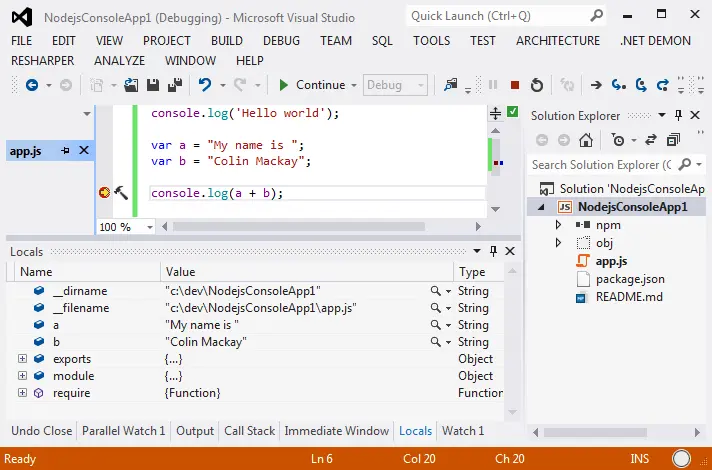The width and height of the screenshot is (712, 470).
Task: Select app.js in Solution Explorer tree
Action: pos(611,261)
